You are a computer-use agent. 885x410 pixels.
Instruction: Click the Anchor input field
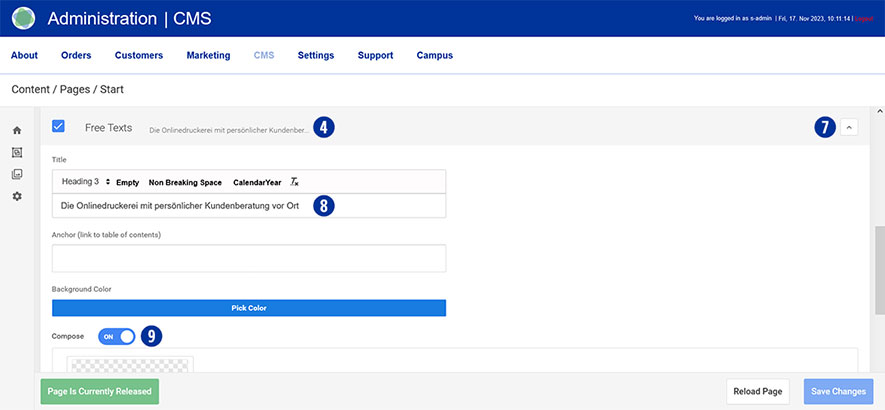tap(248, 258)
